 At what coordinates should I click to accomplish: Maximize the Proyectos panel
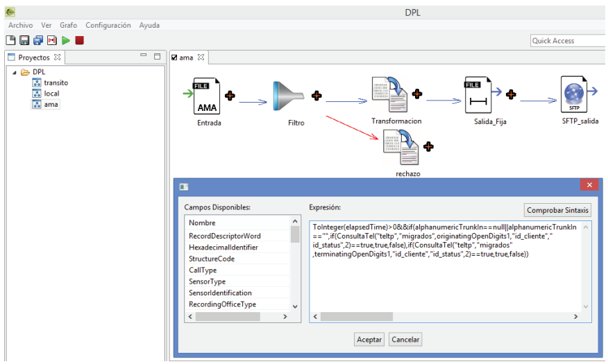157,56
